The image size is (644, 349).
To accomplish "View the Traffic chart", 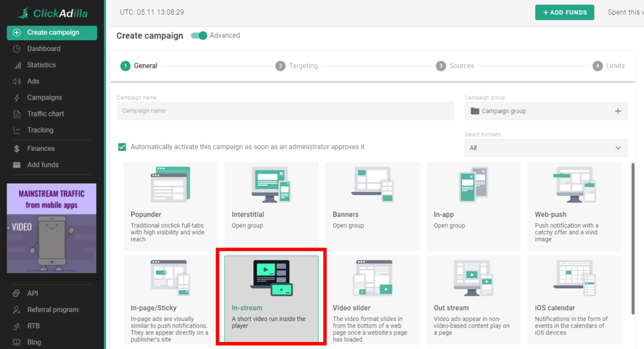I will [17, 113].
